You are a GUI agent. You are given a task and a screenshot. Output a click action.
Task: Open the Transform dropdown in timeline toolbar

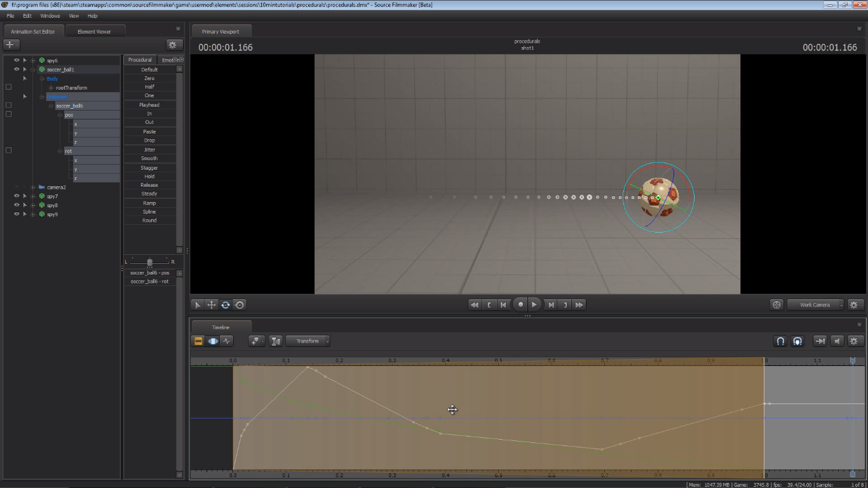(308, 341)
